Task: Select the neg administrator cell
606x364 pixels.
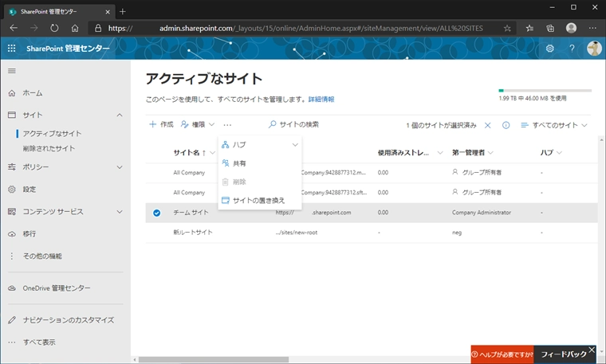Action: [457, 233]
